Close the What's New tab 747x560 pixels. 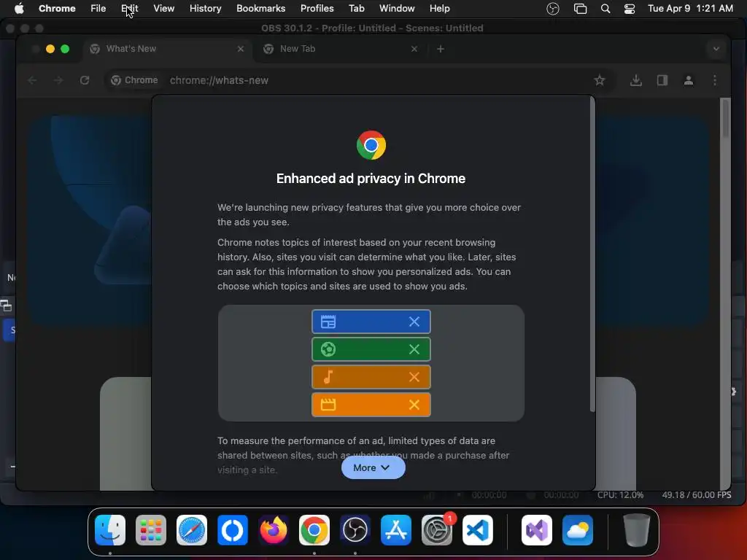(241, 49)
